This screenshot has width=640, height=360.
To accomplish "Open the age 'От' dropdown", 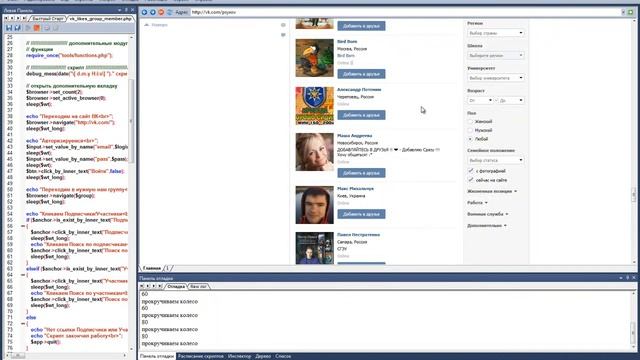I will coord(480,100).
